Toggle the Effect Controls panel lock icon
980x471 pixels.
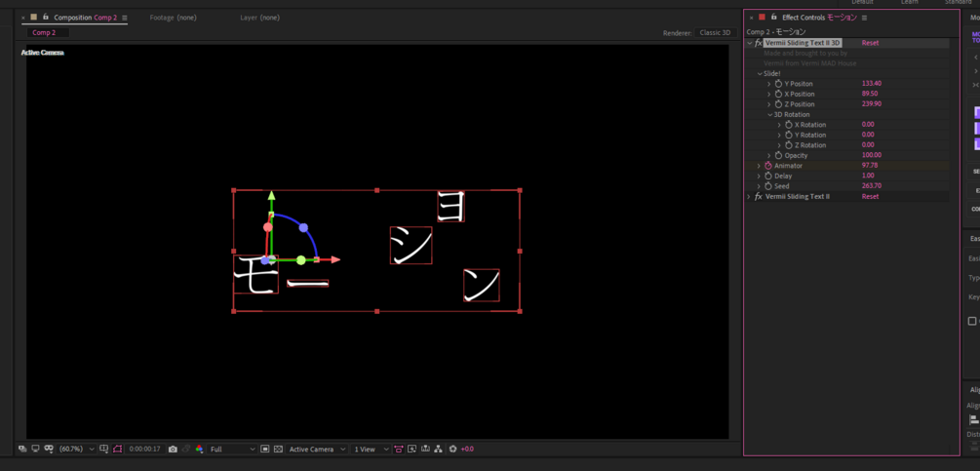(774, 18)
